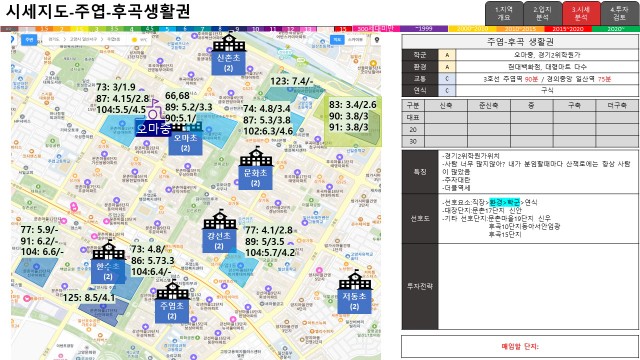Open the 4.투자 검토 tab
The width and height of the screenshot is (640, 360).
619,13
